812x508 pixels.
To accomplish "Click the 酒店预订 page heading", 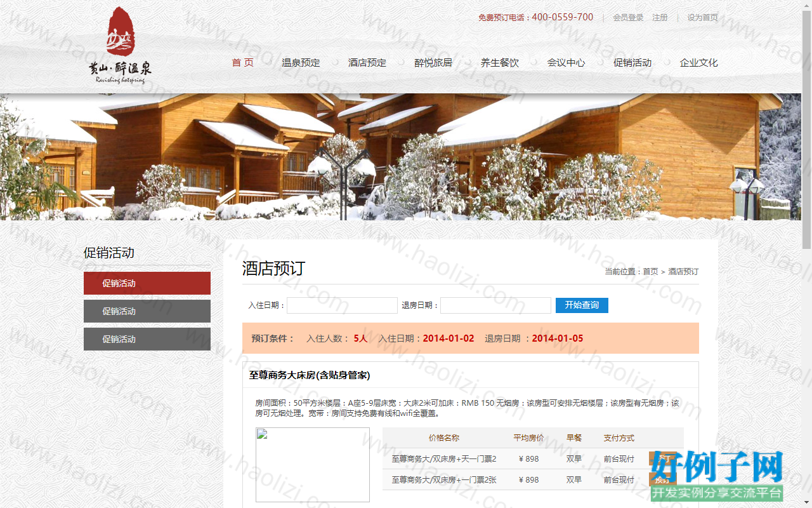I will tap(273, 269).
